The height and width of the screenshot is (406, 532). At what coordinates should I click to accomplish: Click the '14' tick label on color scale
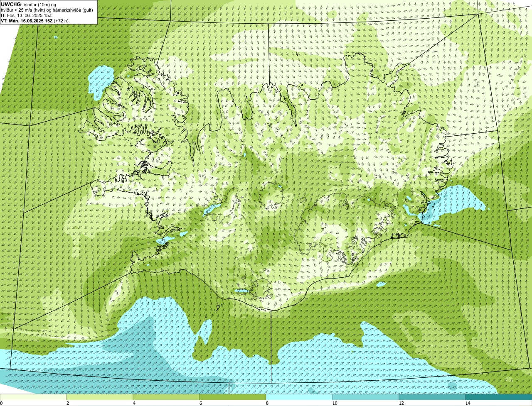click(x=468, y=403)
